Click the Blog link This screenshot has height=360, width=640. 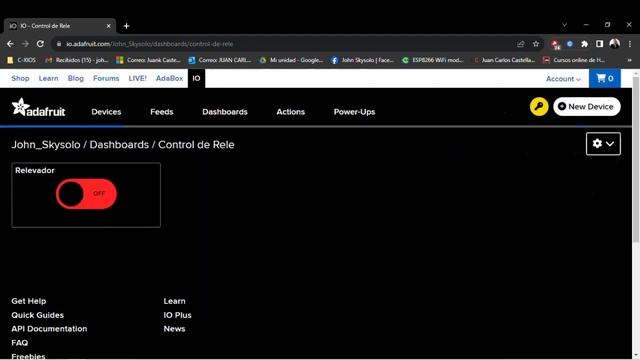[76, 78]
